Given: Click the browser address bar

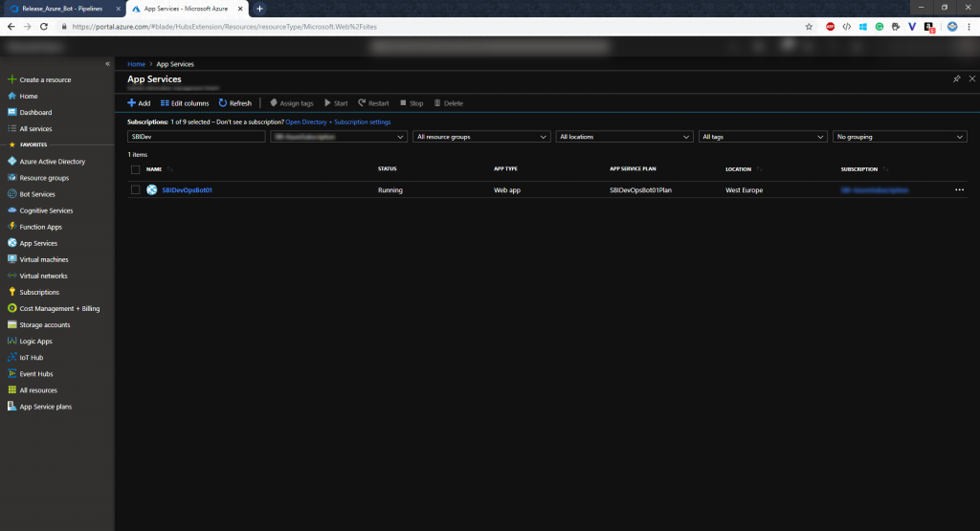Looking at the screenshot, I should click(432, 27).
